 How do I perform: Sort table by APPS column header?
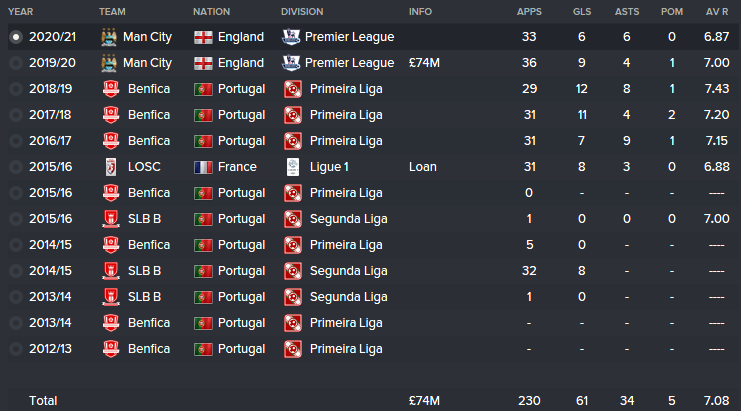click(529, 12)
